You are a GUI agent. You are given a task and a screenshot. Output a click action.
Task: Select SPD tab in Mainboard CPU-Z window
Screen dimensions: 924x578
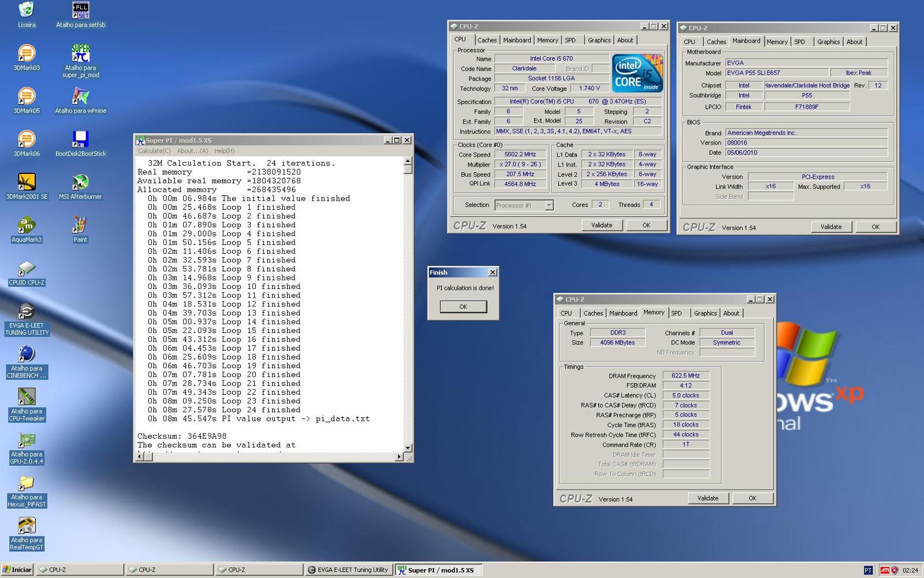coord(799,42)
